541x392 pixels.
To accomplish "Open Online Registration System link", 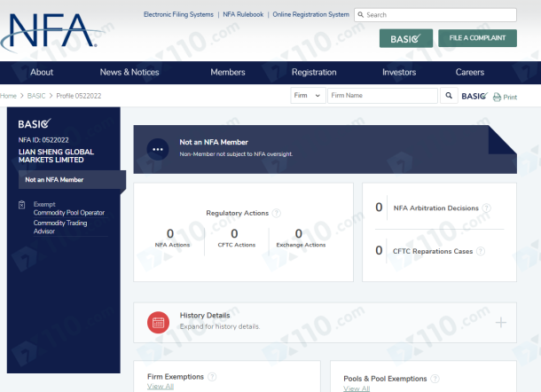I will (311, 14).
